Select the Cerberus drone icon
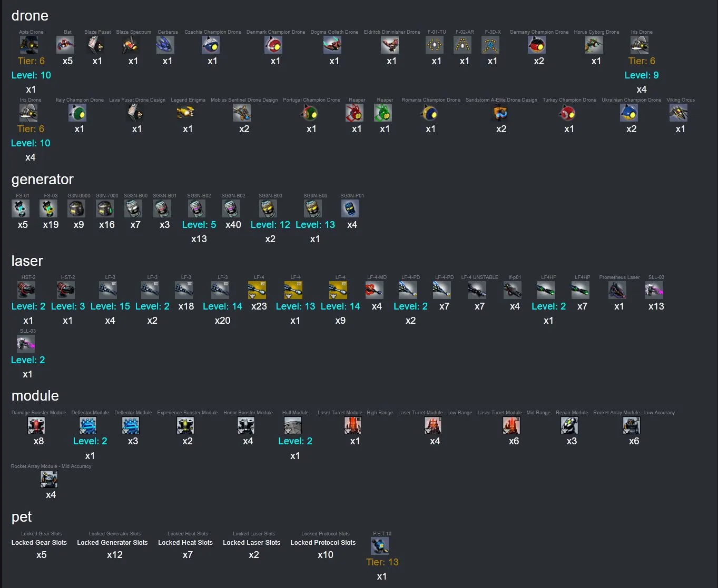The image size is (718, 588). (165, 45)
